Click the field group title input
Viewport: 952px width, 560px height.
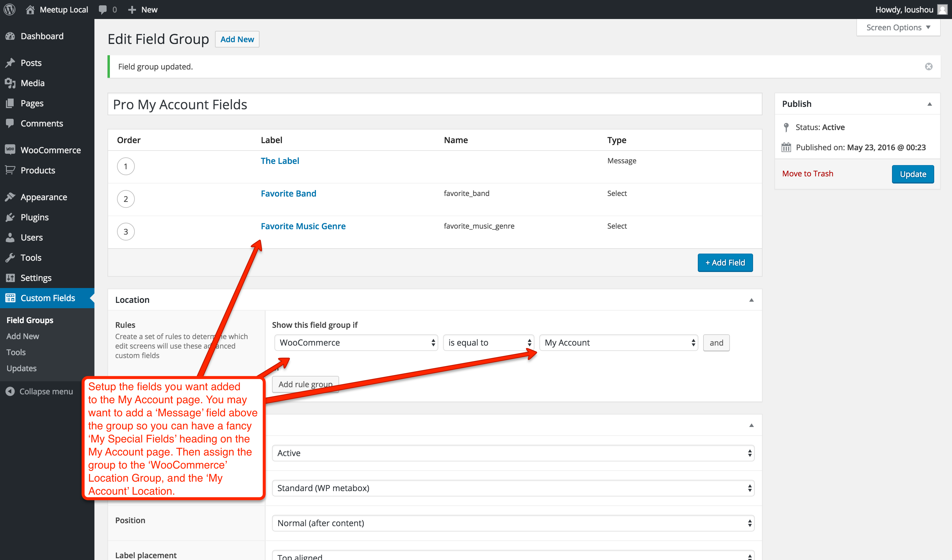[435, 104]
